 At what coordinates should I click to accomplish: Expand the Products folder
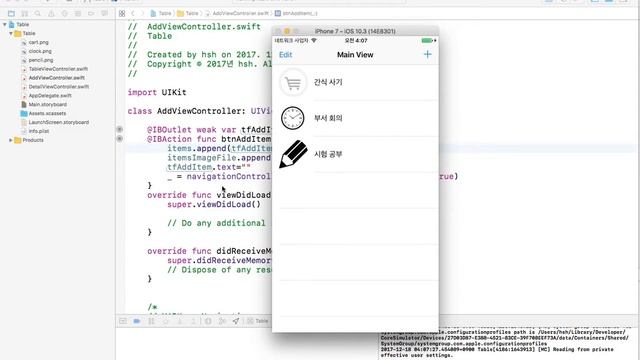click(11, 140)
